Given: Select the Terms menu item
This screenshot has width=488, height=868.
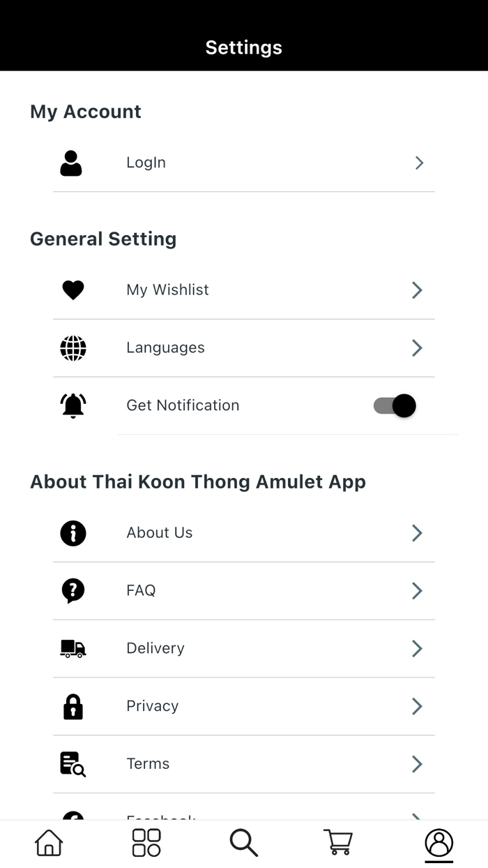Looking at the screenshot, I should pos(148,764).
